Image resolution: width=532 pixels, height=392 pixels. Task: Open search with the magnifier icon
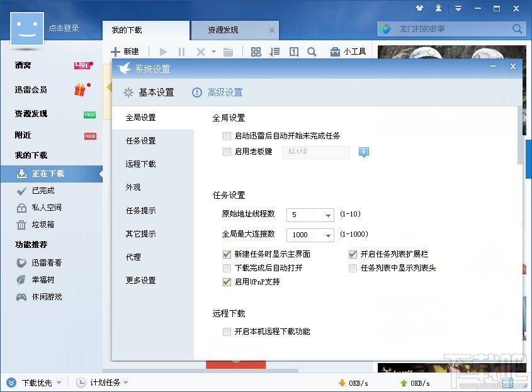[313, 51]
